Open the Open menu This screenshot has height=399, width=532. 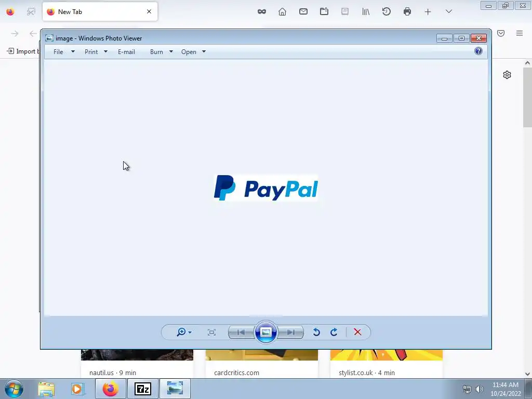pyautogui.click(x=189, y=52)
